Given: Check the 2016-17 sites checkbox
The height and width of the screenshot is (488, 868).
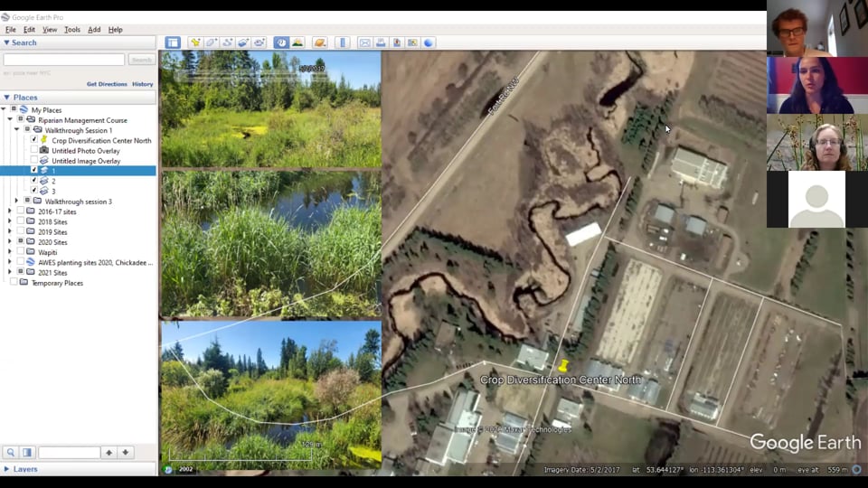Looking at the screenshot, I should point(21,211).
